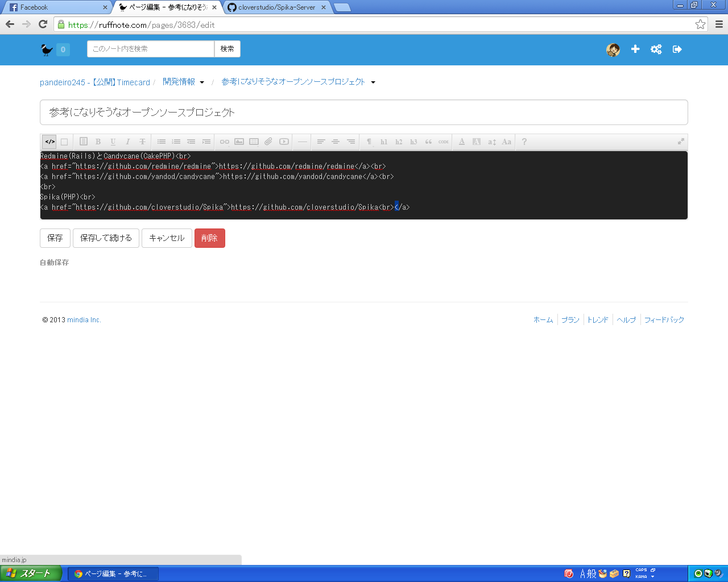The image size is (728, 582).
Task: Open the mindia Inc. footer link
Action: tap(84, 320)
